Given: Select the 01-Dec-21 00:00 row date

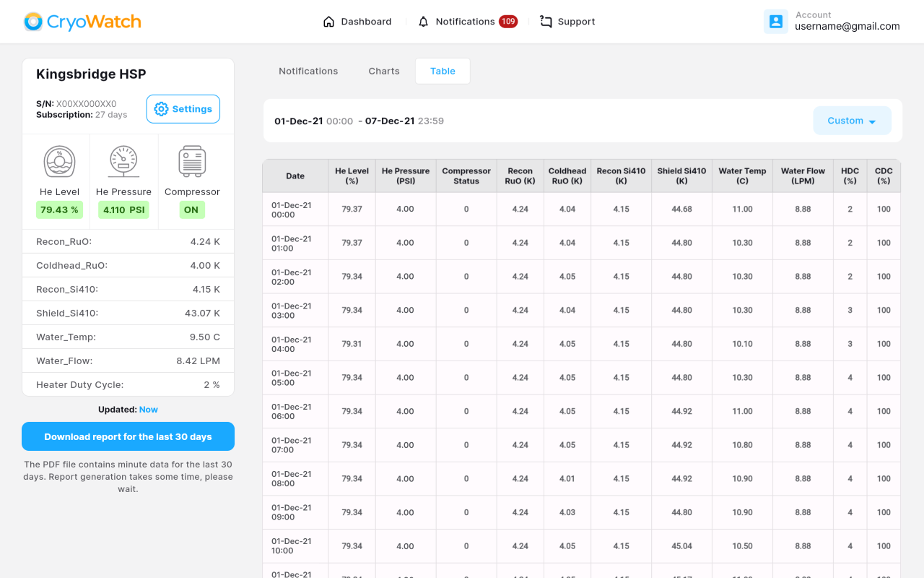Looking at the screenshot, I should (x=292, y=210).
